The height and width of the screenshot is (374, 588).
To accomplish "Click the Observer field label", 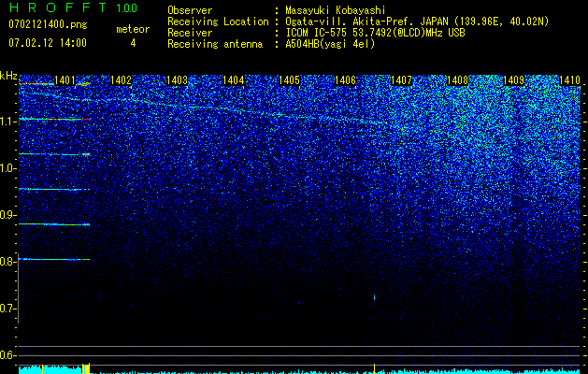I will pyautogui.click(x=190, y=10).
